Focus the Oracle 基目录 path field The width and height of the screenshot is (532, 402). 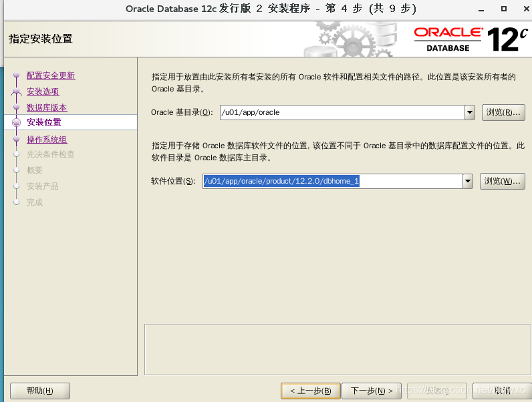tap(342, 112)
